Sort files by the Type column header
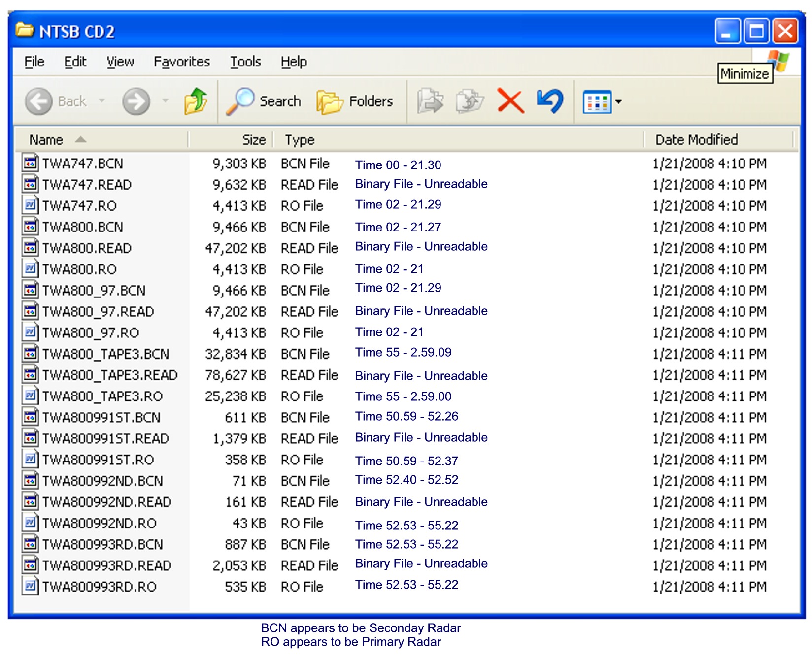Image resolution: width=812 pixels, height=660 pixels. 458,140
